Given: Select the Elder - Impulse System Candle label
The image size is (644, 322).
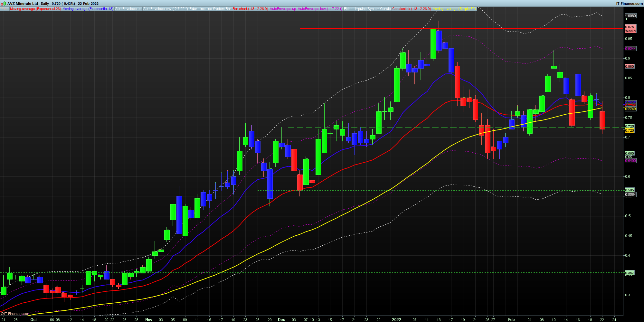Looking at the screenshot, I should (367, 9).
